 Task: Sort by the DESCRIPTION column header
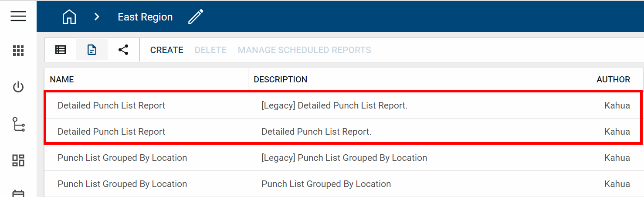pyautogui.click(x=280, y=79)
